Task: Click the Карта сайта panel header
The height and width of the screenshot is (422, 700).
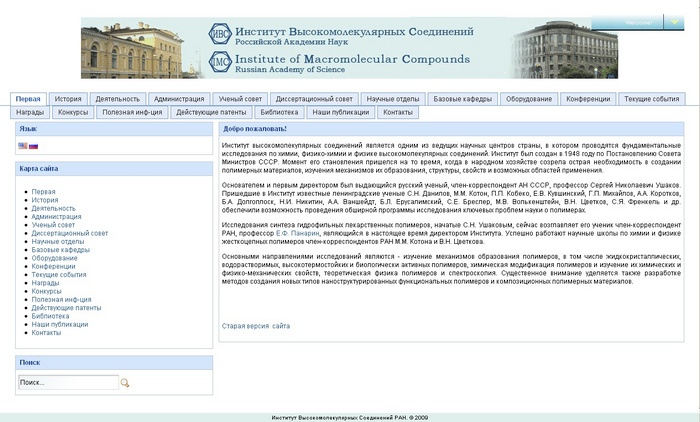Action: coord(114,168)
